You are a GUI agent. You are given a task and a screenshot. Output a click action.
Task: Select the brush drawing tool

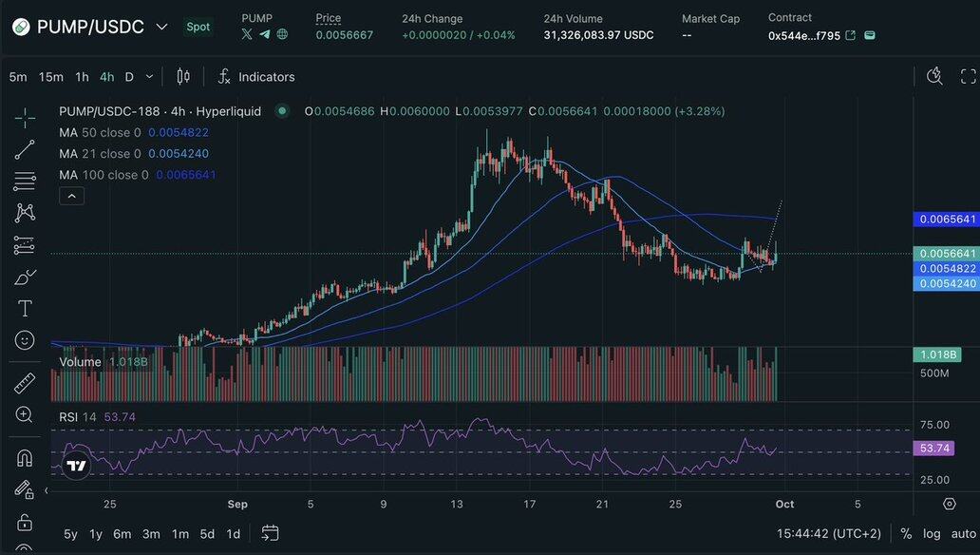coord(25,277)
